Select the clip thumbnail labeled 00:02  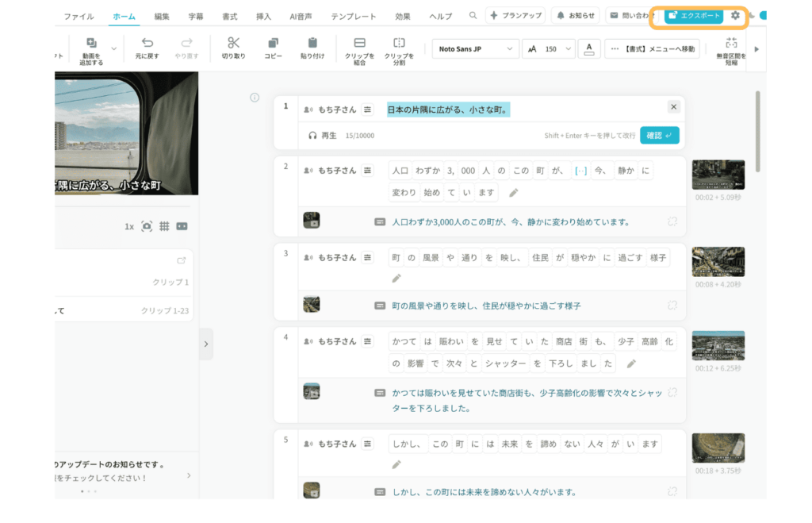718,174
